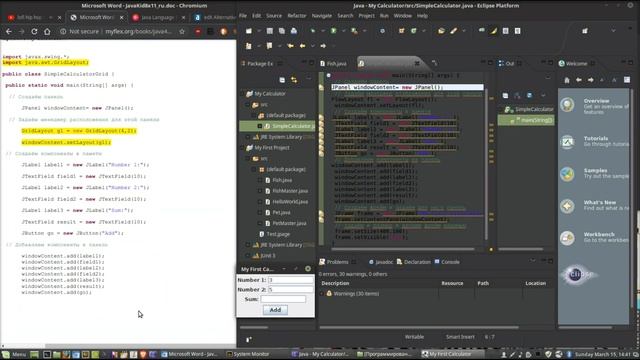Click the Forward navigation arrow in Eclipse toolbar
This screenshot has width=640, height=360.
coord(323,46)
